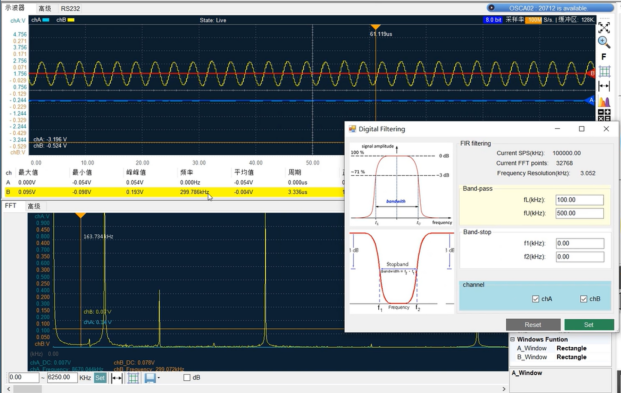The height and width of the screenshot is (393, 621).
Task: Uncheck the chB channel checkbox
Action: pyautogui.click(x=583, y=299)
